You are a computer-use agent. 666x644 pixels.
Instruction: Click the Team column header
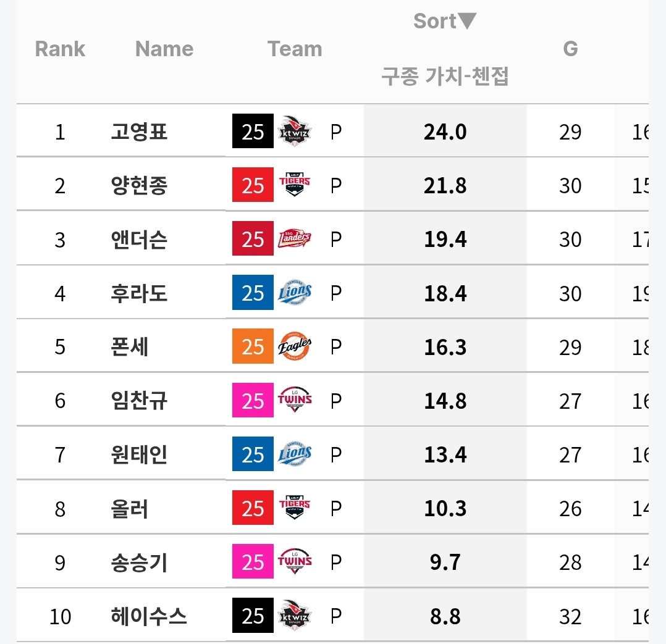(x=295, y=49)
